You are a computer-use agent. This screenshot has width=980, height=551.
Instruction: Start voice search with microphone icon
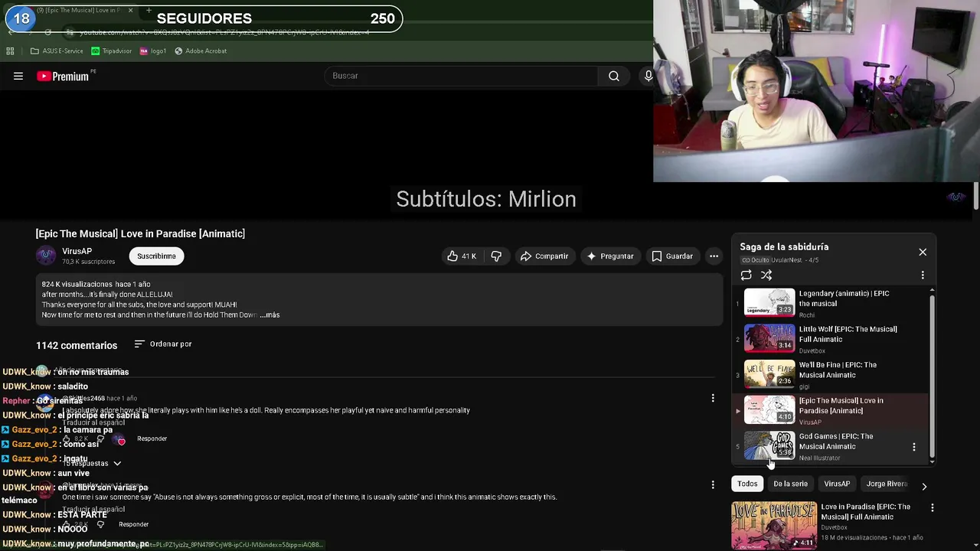point(648,76)
